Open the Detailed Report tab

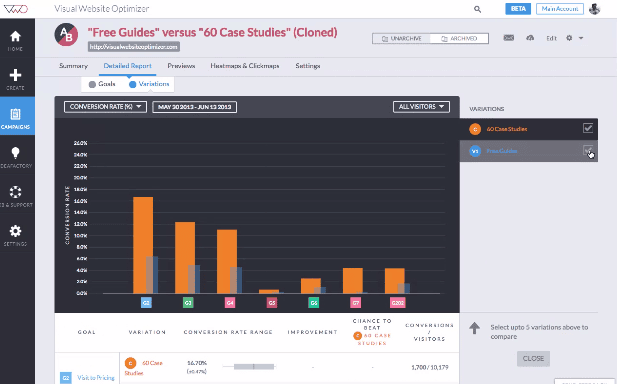point(127,66)
